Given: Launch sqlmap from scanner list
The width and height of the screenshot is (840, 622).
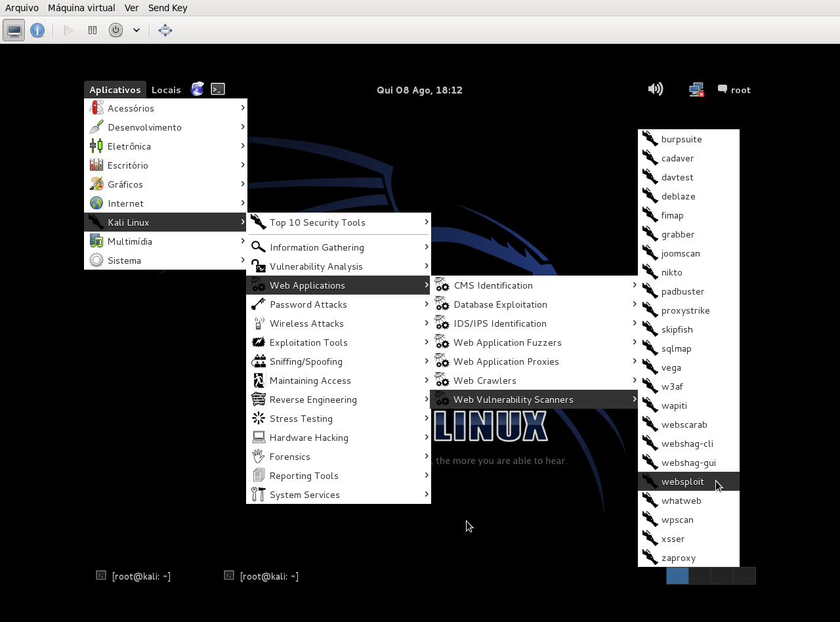Looking at the screenshot, I should [688, 348].
